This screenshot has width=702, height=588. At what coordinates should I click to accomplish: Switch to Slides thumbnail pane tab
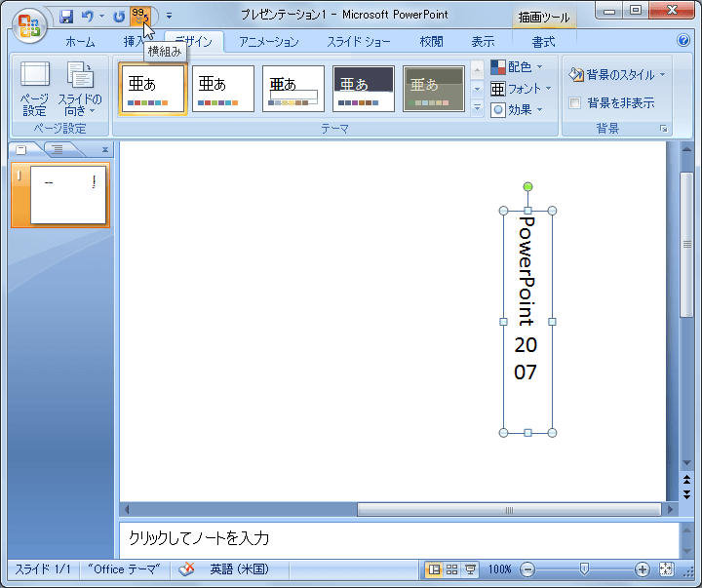[x=21, y=149]
